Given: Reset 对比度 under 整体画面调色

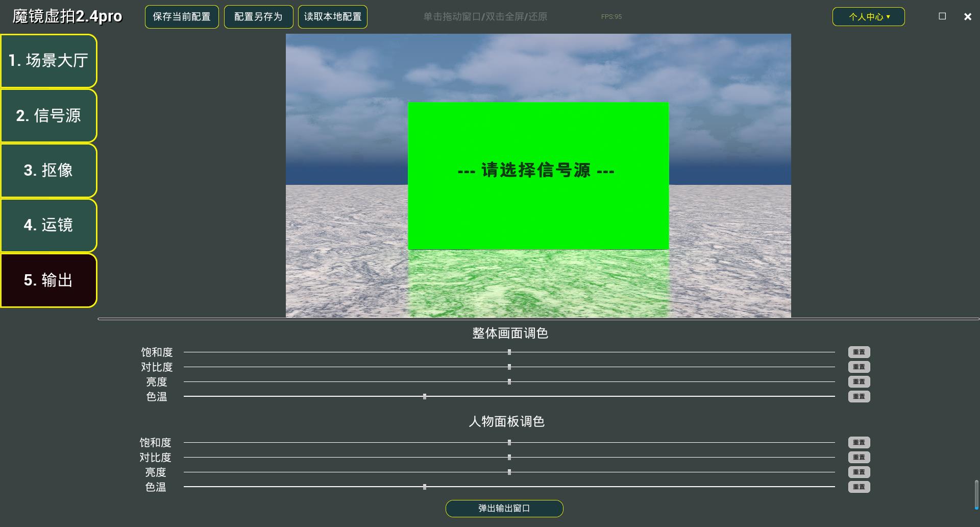Looking at the screenshot, I should 859,367.
